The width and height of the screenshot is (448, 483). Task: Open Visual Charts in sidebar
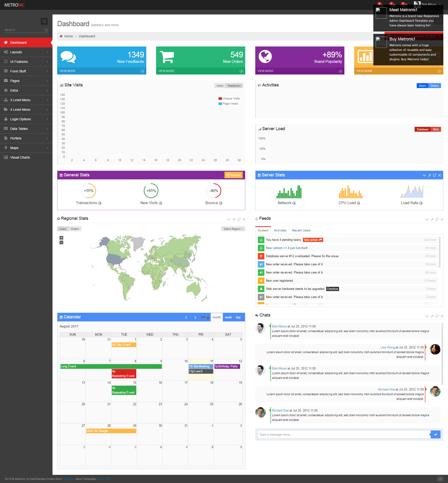(x=26, y=157)
